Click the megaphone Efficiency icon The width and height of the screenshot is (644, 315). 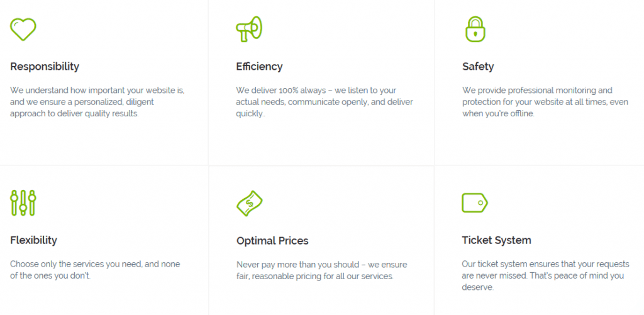(249, 29)
